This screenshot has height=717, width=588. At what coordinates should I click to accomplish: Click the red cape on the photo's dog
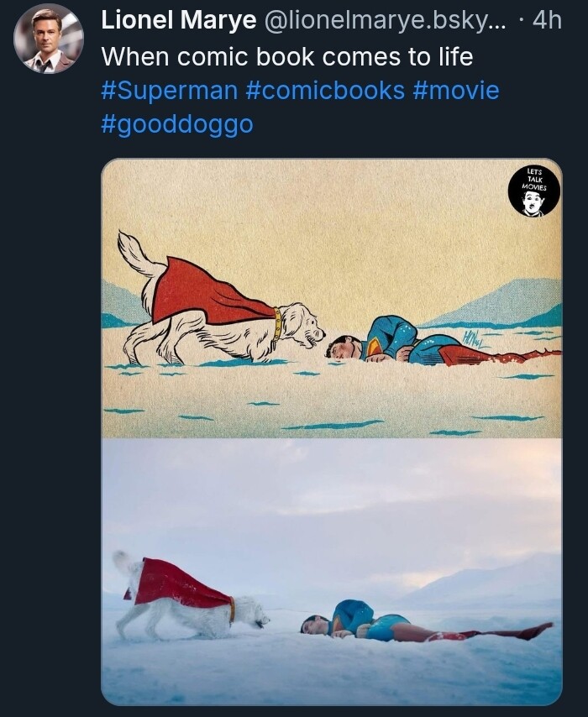(181, 582)
